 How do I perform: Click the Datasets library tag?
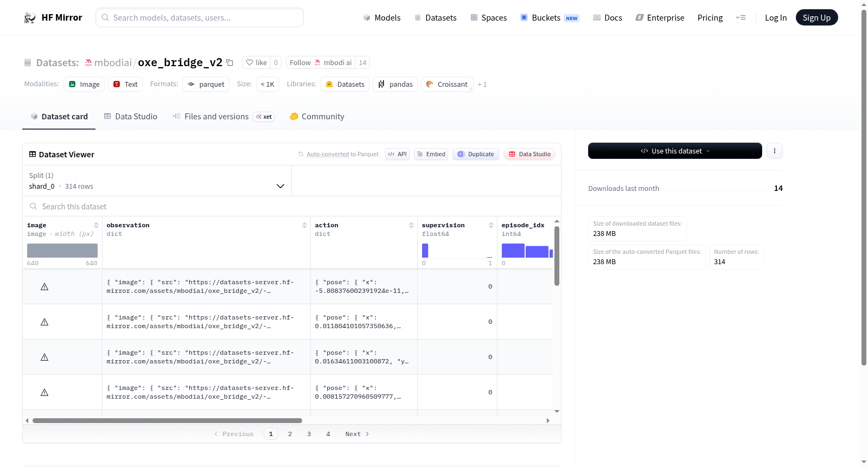point(345,84)
